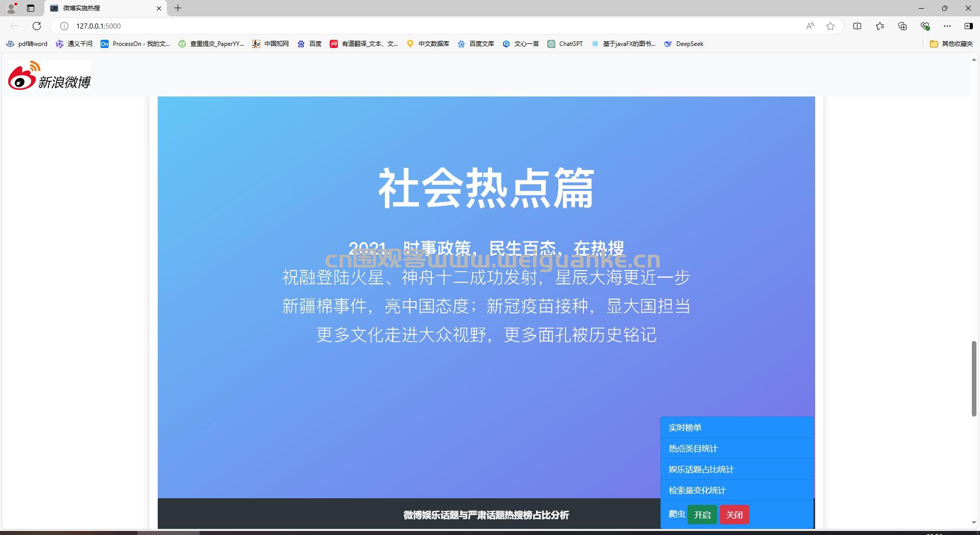The height and width of the screenshot is (535, 980).
Task: Select 检索量变化统计 menu entry
Action: pos(737,490)
